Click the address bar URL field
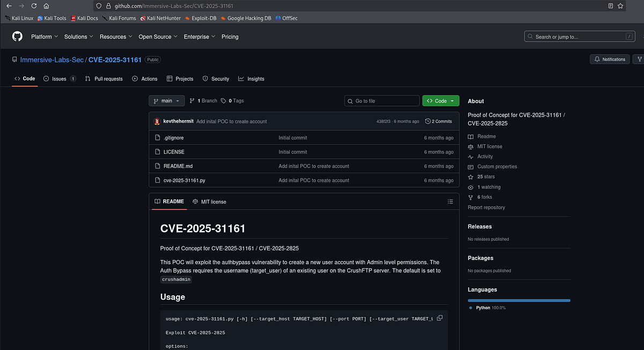The height and width of the screenshot is (350, 644). [x=360, y=6]
